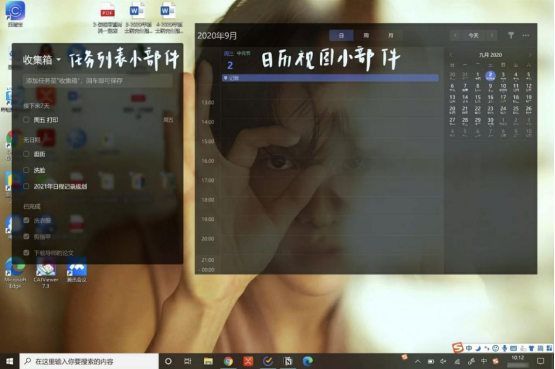Show hidden system tray icons
The height and width of the screenshot is (369, 555).
pos(418,361)
